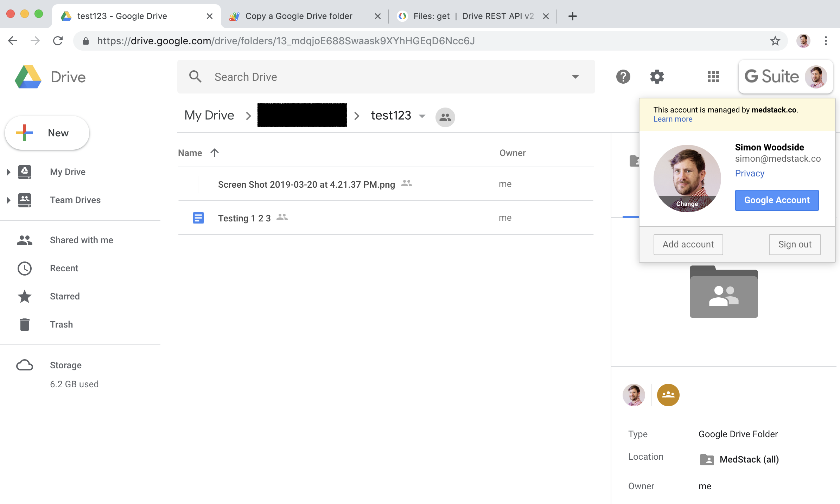
Task: Click the Google Account button
Action: [776, 200]
